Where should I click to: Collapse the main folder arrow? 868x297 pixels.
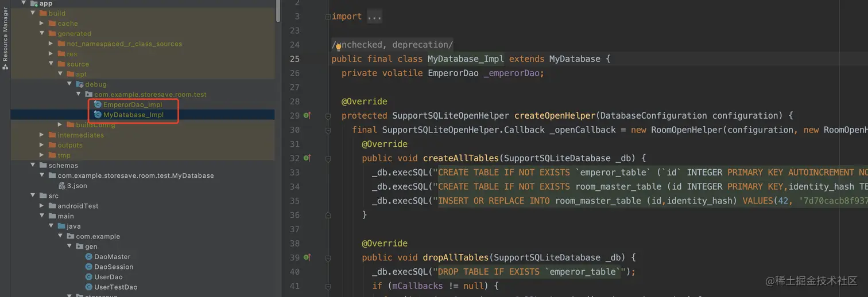click(x=42, y=216)
